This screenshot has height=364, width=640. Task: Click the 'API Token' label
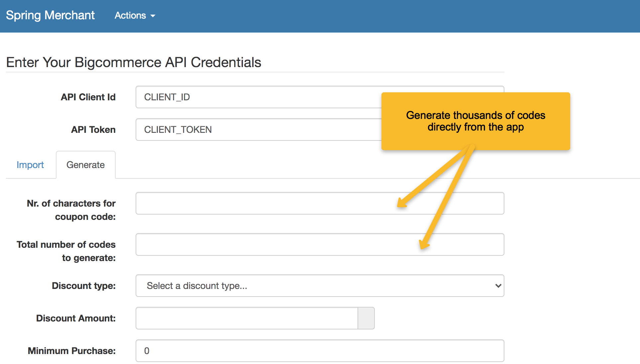coord(93,130)
